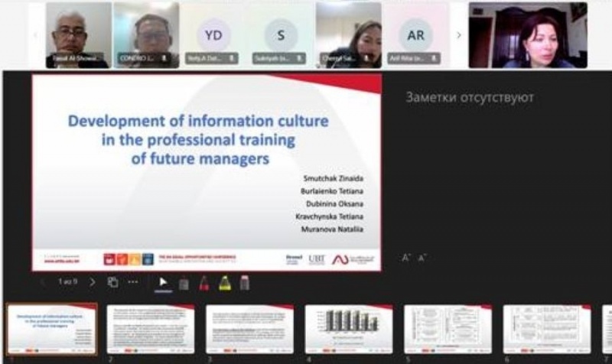Select the eraser tool

click(x=245, y=283)
